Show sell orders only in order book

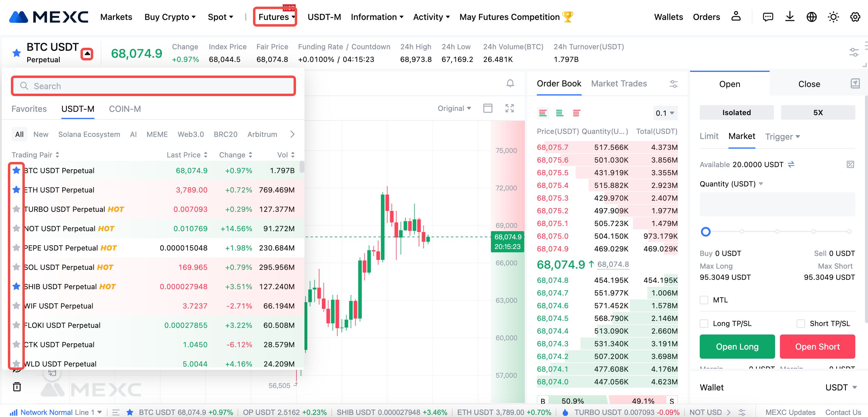(576, 113)
